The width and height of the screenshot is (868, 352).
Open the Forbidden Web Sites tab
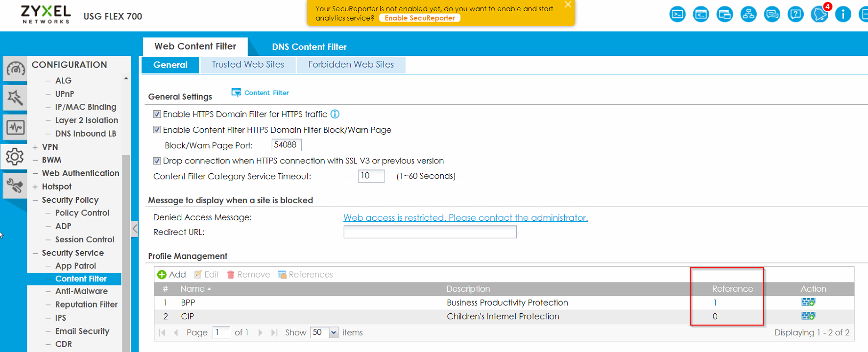351,65
